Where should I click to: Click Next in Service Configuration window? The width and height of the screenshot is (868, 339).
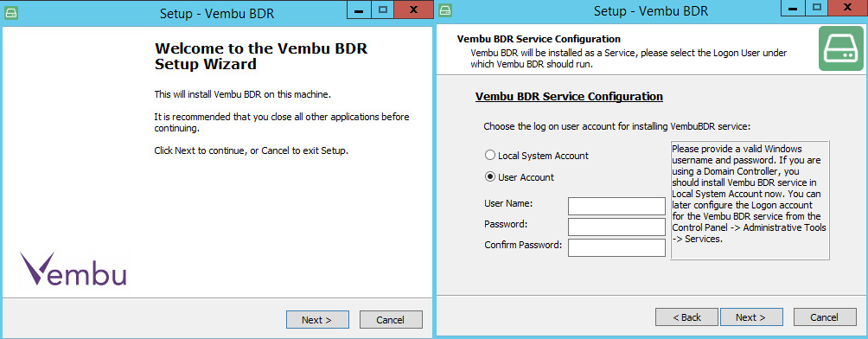751,317
